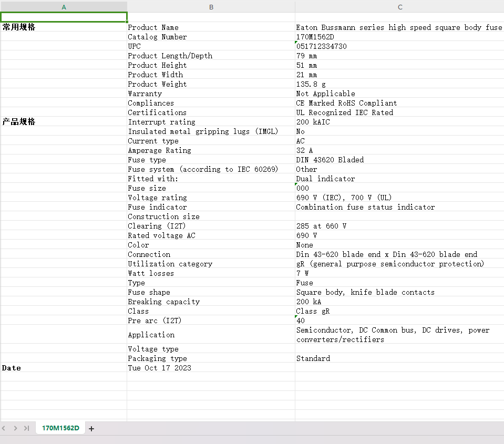Click 'Square body, knife blade contacts' value
The height and width of the screenshot is (444, 504).
tap(399, 292)
